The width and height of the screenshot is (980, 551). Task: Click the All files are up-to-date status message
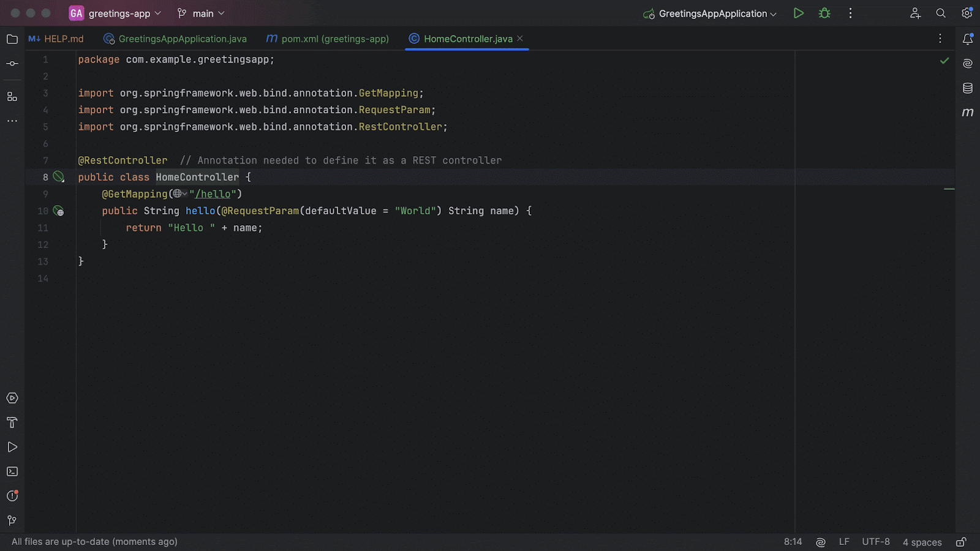(x=94, y=542)
